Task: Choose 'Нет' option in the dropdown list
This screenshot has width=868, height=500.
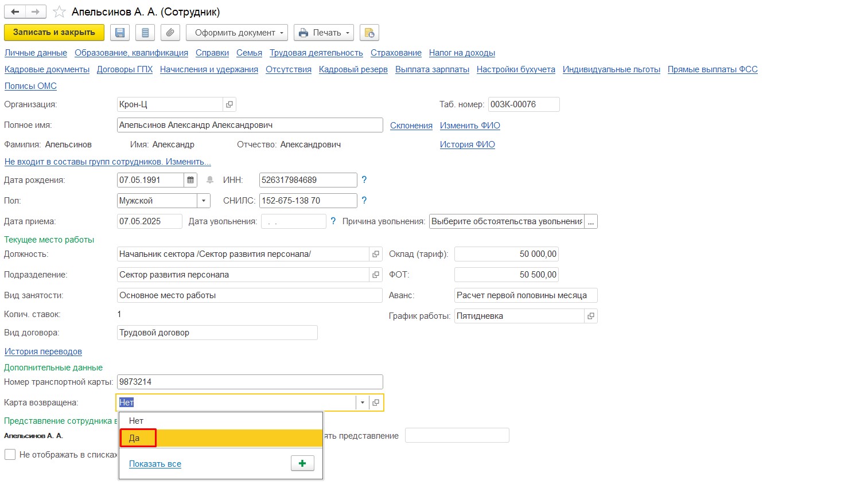Action: (136, 421)
